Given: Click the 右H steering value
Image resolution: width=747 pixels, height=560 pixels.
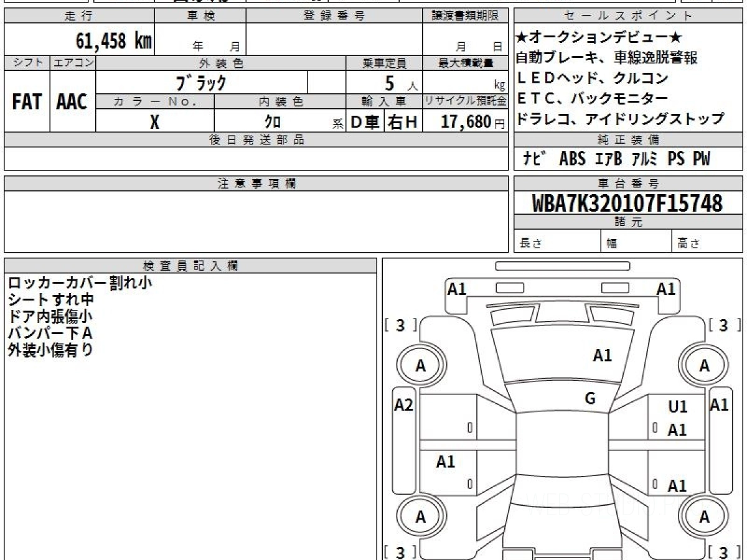Looking at the screenshot, I should pyautogui.click(x=403, y=122).
